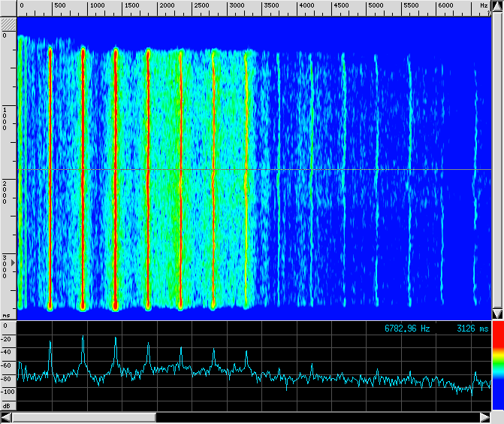Click the 6000 mark on the frequency ruler
This screenshot has width=504, height=424.
tap(445, 6)
